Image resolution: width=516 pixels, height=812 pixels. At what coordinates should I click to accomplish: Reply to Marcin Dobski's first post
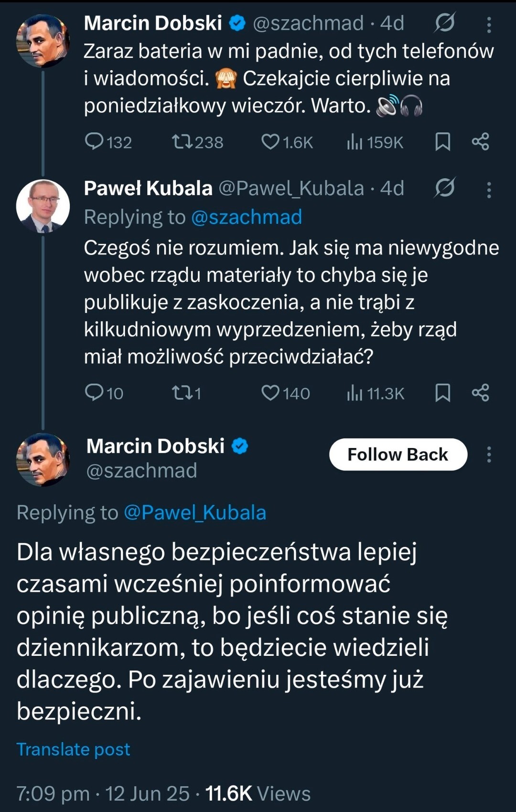94,141
